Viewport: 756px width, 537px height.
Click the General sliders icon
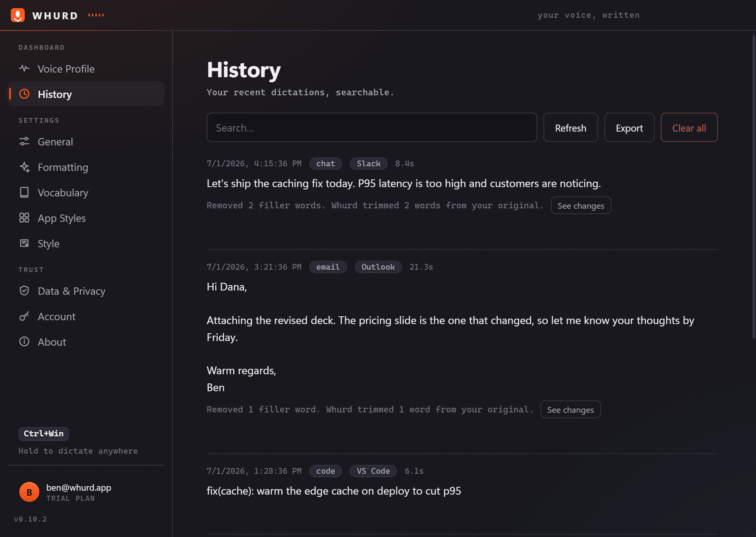(x=24, y=142)
